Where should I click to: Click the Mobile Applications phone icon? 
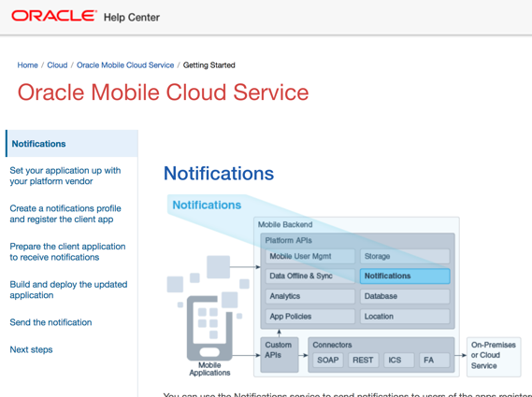pos(209,328)
